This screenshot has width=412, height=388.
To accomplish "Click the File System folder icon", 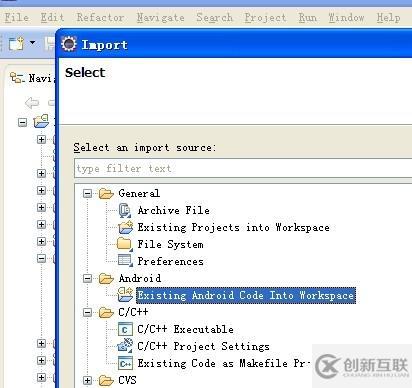I will coord(125,244).
